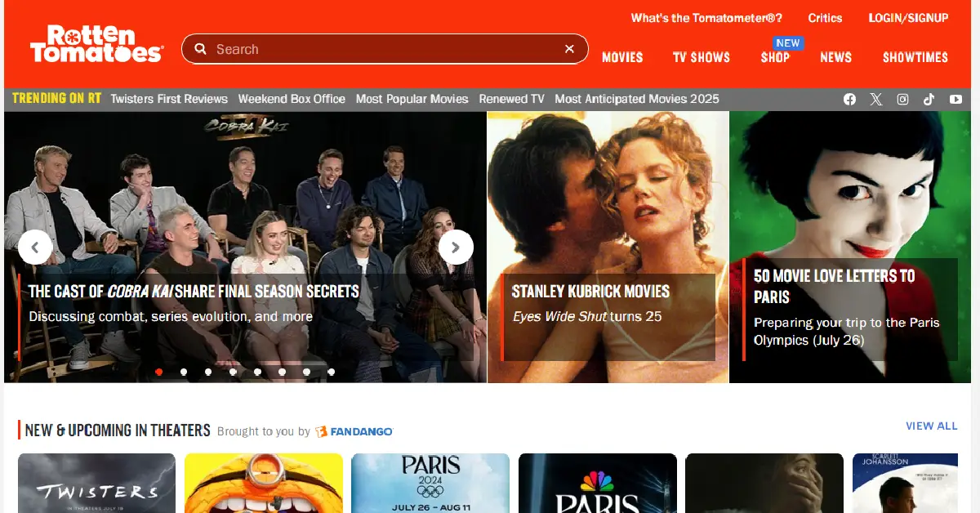Select seventh carousel dot indicator

click(306, 372)
